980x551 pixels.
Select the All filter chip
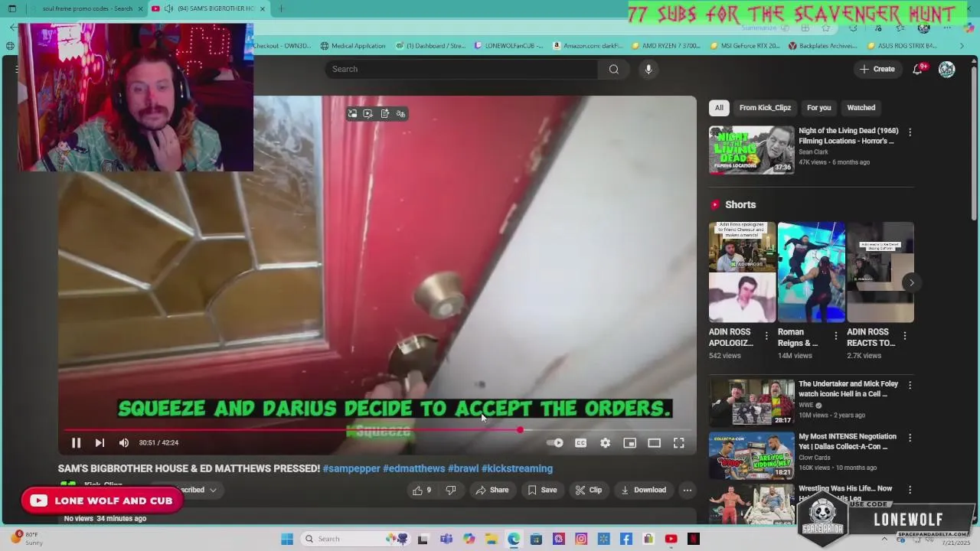coord(719,108)
